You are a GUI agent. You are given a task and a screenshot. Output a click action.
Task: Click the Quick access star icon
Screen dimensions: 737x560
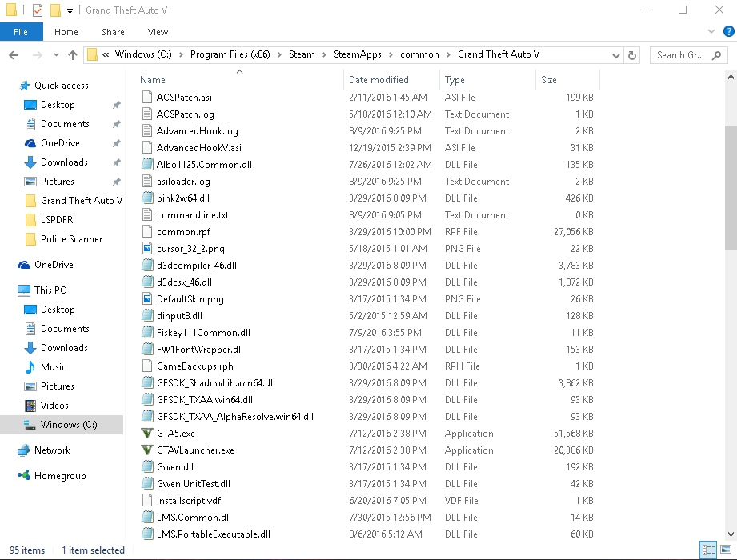pyautogui.click(x=25, y=86)
